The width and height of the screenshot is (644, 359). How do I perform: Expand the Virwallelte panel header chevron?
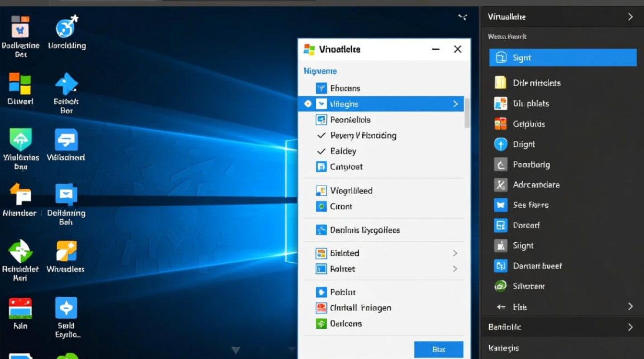click(630, 17)
